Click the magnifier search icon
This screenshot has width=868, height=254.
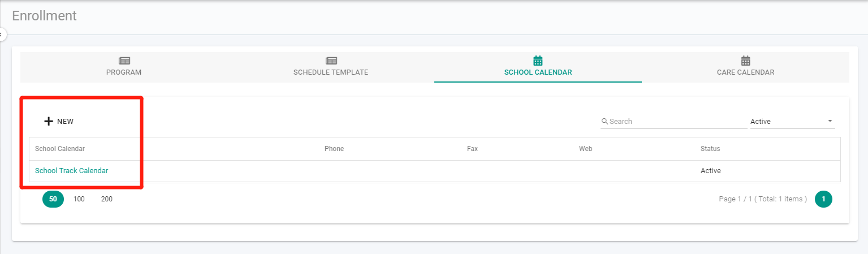[x=604, y=121]
